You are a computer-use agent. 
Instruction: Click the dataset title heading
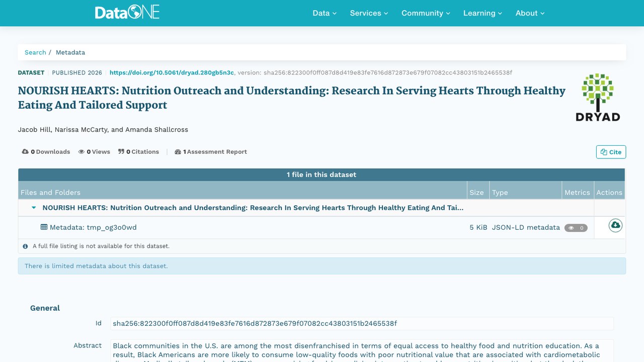(x=292, y=98)
